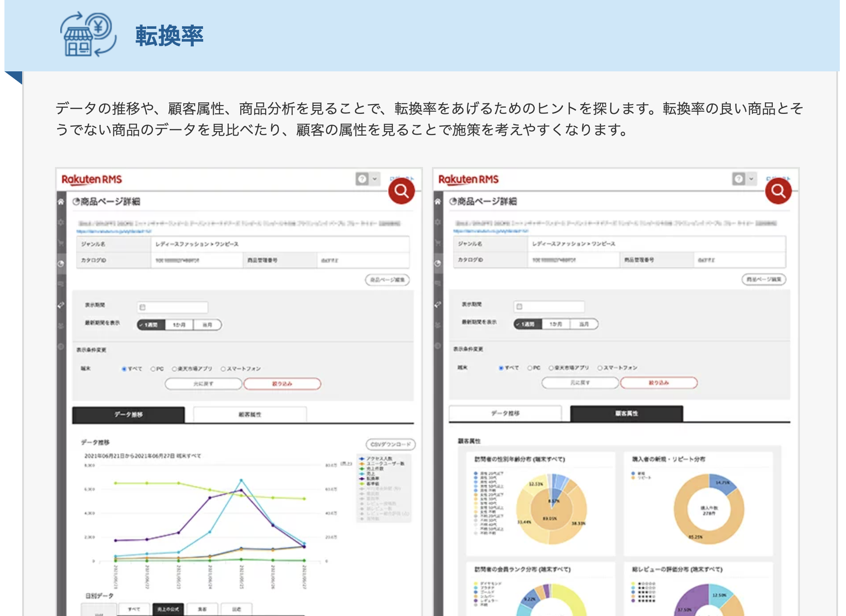
Task: Select 楽天市場アプリ radio button in left screenshot
Action: click(x=175, y=369)
